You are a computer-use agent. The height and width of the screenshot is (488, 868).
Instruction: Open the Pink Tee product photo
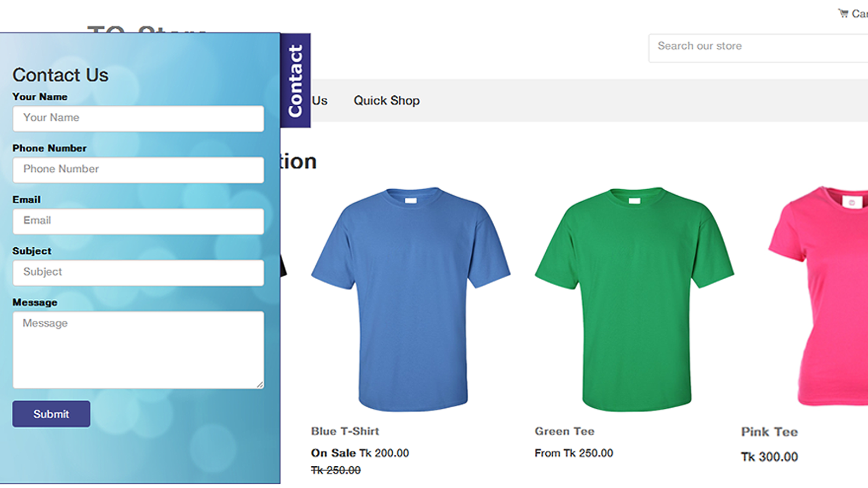pyautogui.click(x=818, y=296)
